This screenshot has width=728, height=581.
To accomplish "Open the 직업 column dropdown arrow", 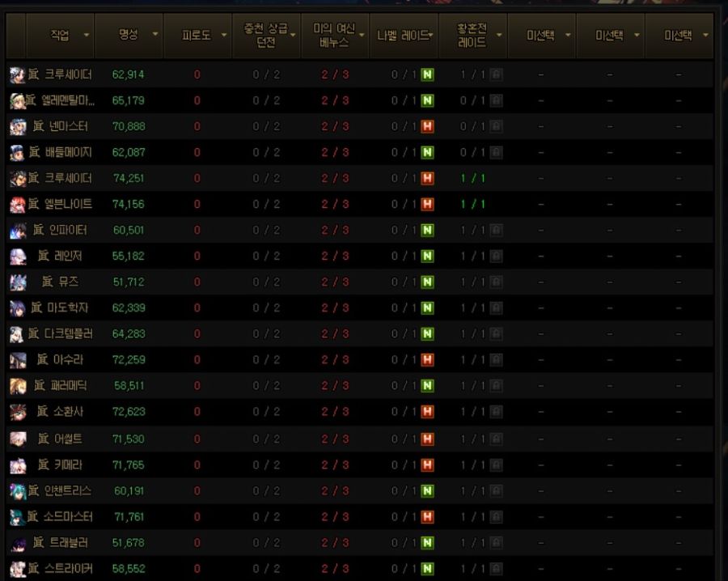I will 87,35.
